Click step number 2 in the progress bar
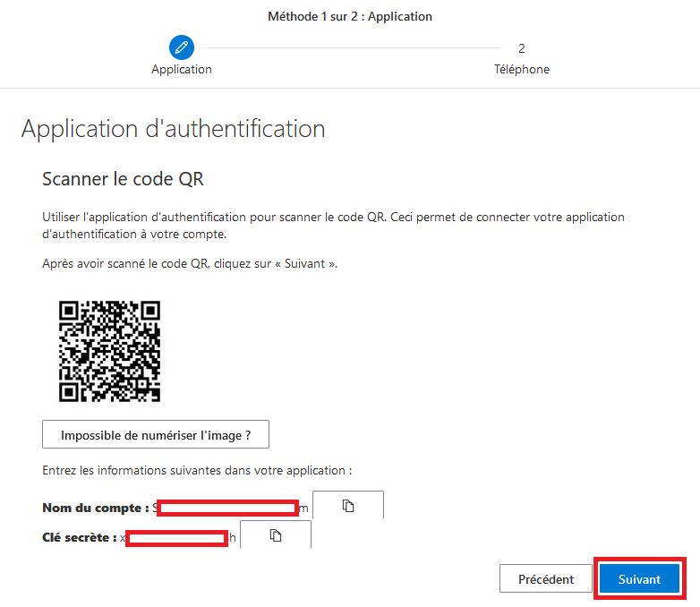 point(522,48)
